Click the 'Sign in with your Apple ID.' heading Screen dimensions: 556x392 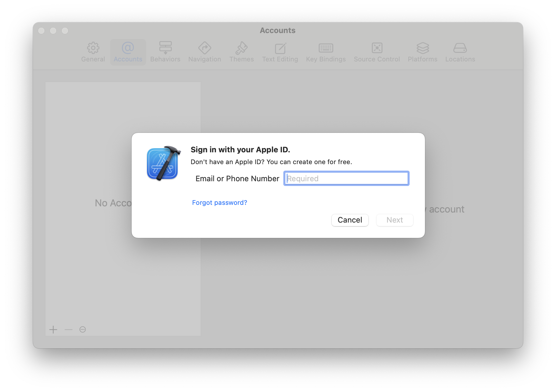pyautogui.click(x=240, y=150)
